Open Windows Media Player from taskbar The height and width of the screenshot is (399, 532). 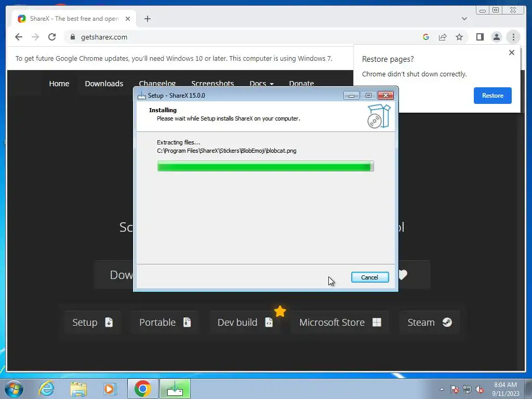pyautogui.click(x=110, y=389)
